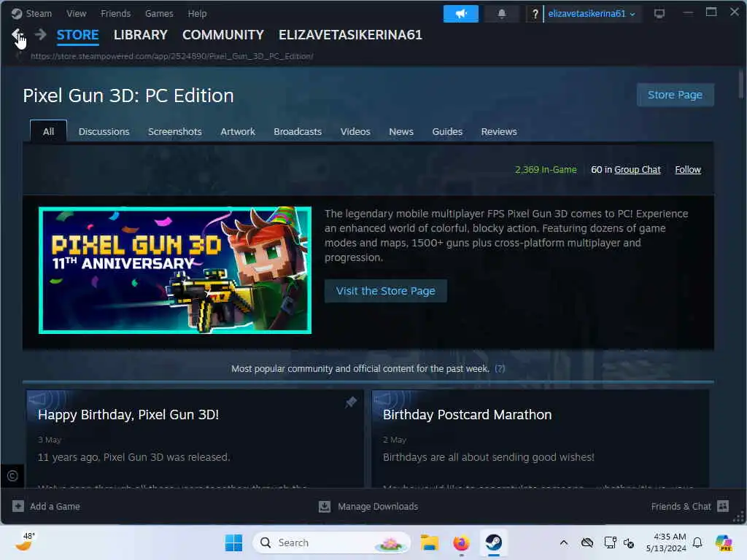Viewport: 747px width, 560px height.
Task: Click the Follow link
Action: (688, 169)
